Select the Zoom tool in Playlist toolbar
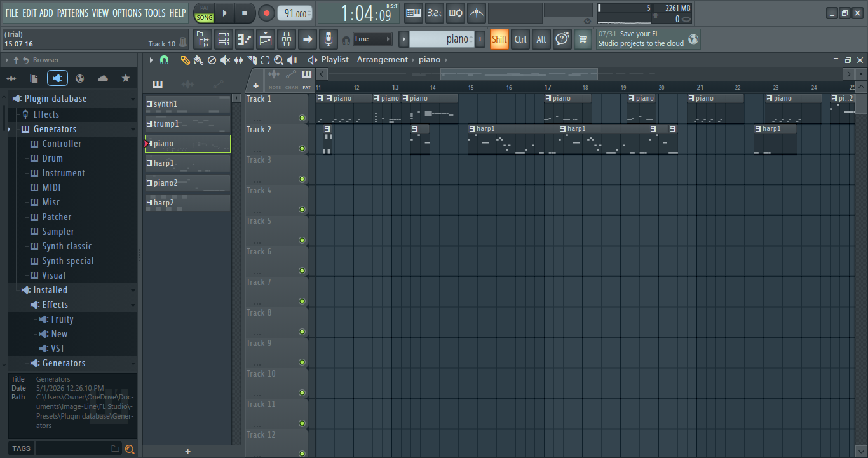 [278, 60]
